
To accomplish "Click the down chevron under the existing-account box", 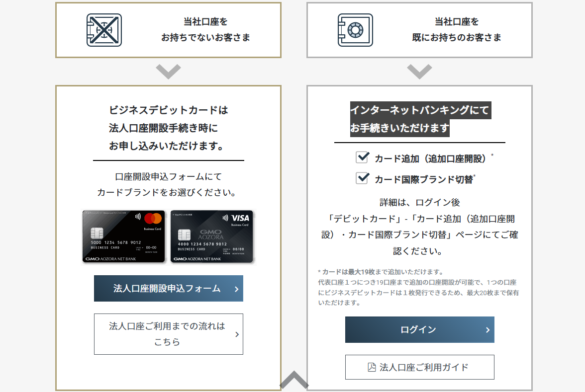I will pos(419,71).
